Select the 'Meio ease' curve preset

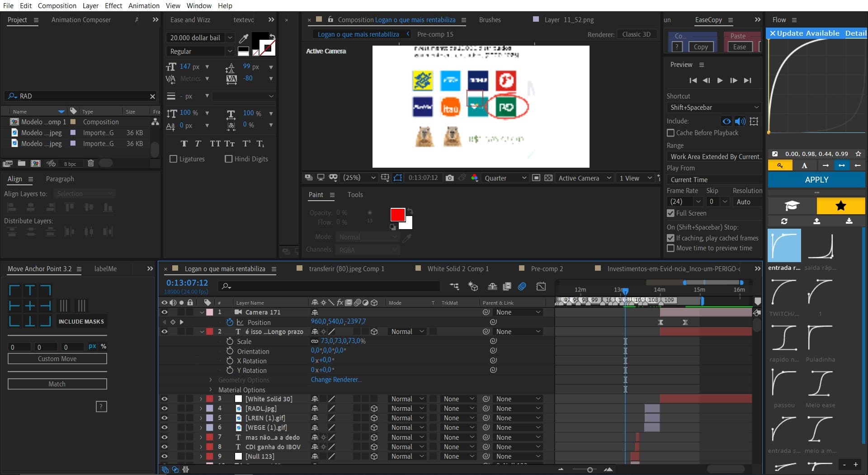[x=820, y=383]
